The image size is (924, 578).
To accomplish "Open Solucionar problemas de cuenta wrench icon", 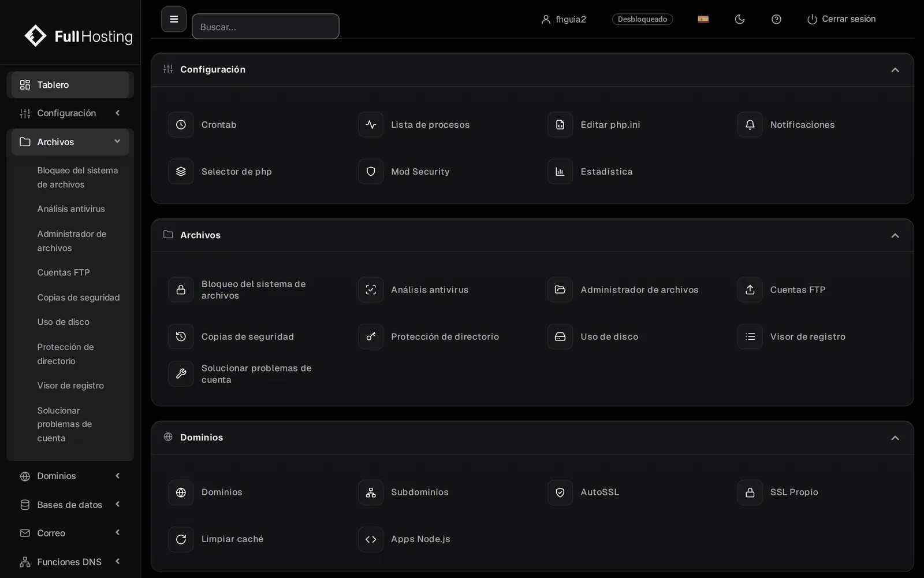I will pos(181,374).
